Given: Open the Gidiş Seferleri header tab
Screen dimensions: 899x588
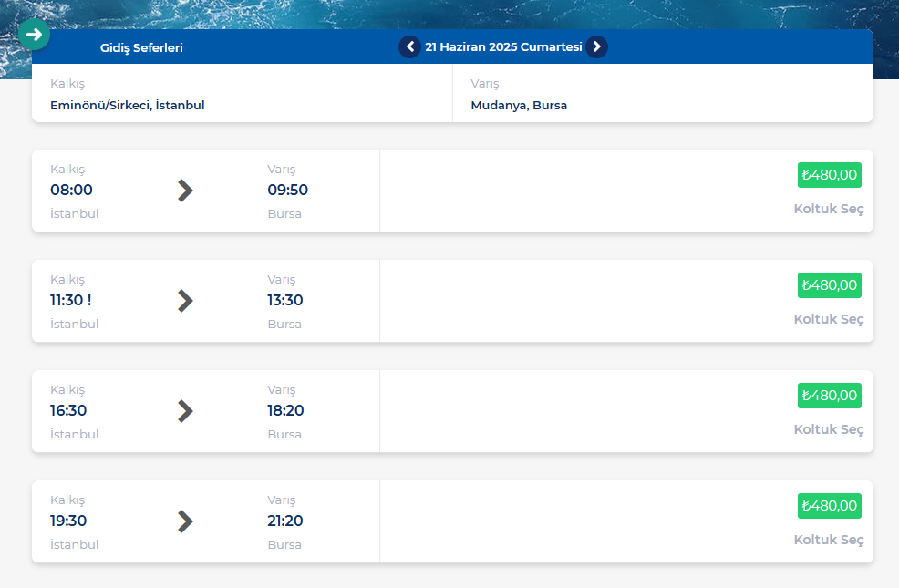Looking at the screenshot, I should pyautogui.click(x=141, y=47).
